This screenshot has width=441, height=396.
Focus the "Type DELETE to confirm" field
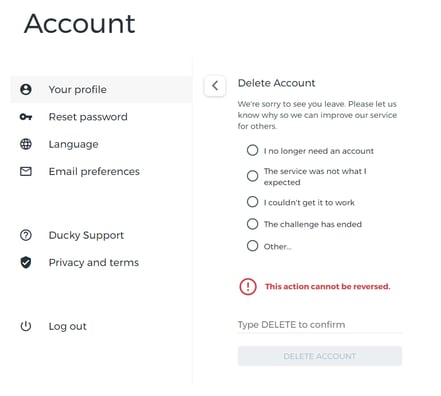(x=320, y=325)
